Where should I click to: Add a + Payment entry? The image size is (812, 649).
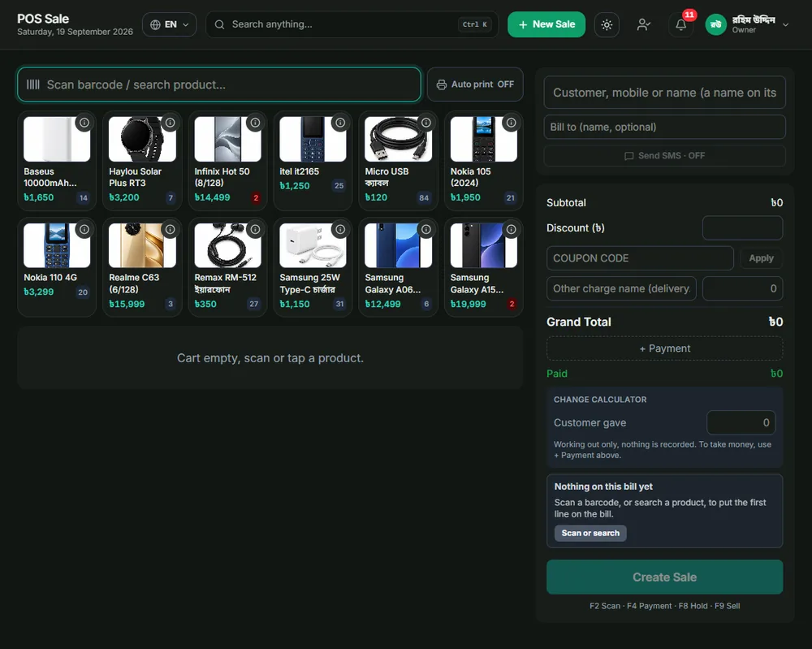click(x=664, y=348)
